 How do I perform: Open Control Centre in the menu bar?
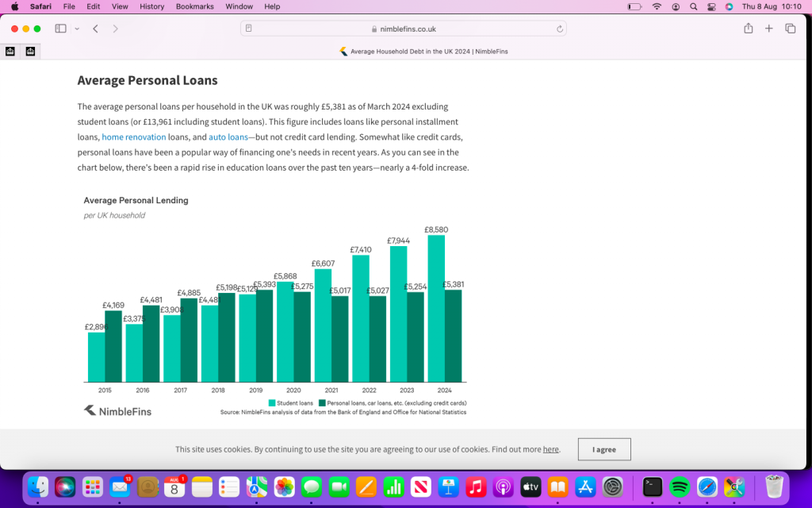click(711, 6)
